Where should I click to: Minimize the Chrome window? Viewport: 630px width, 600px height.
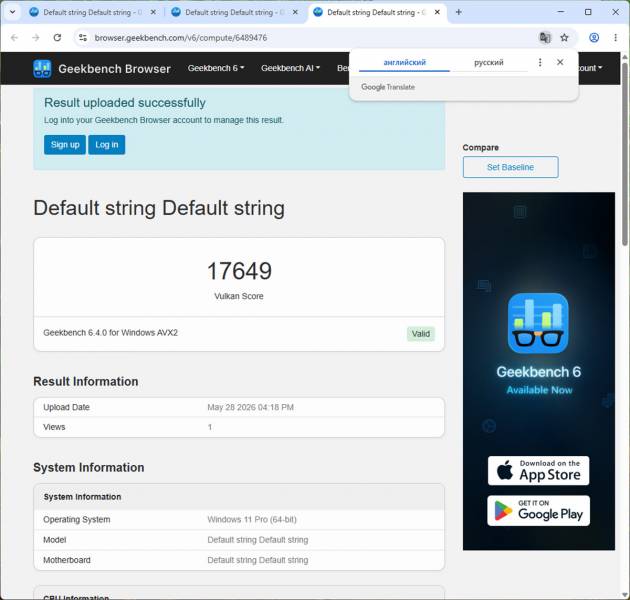pos(560,12)
